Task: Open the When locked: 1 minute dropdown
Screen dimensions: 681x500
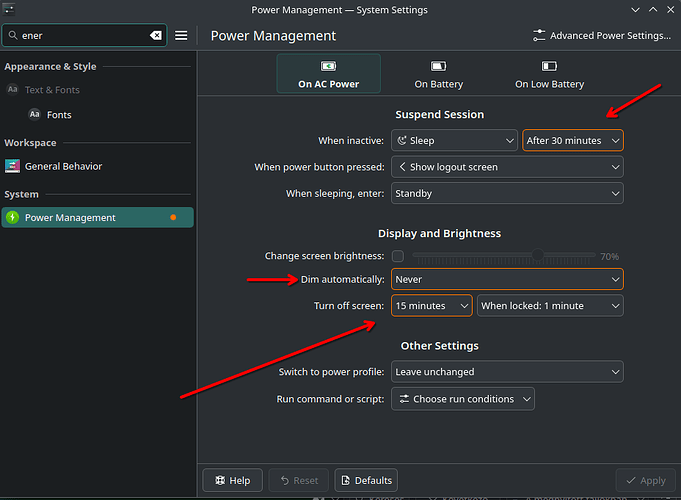Action: [x=550, y=306]
